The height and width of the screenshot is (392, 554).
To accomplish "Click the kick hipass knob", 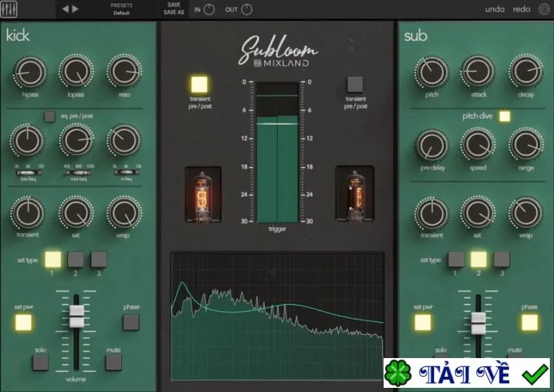I will point(30,73).
